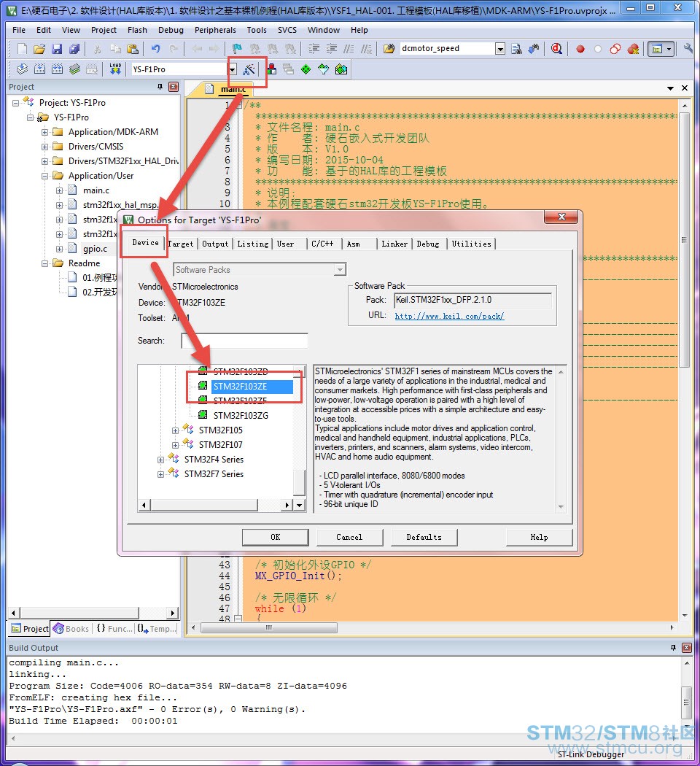The width and height of the screenshot is (700, 766).
Task: Open the YS-F1Pro target selector dropdown
Action: [x=233, y=69]
